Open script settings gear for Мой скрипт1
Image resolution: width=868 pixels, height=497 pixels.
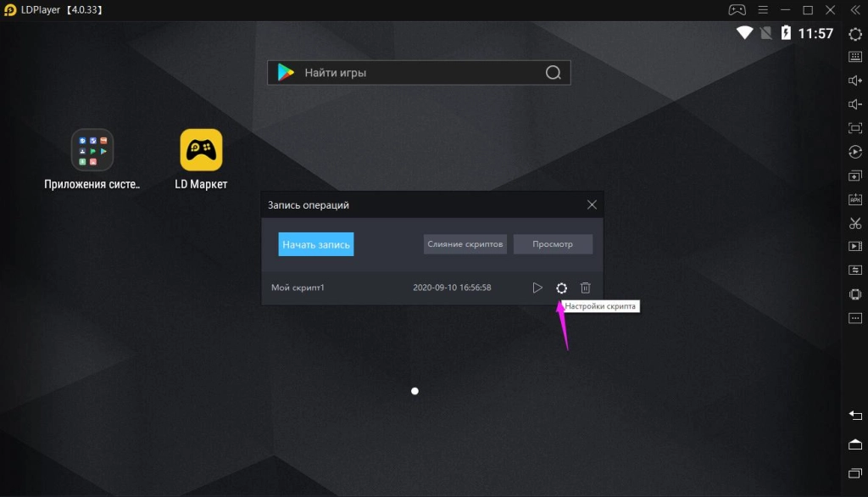coord(561,288)
